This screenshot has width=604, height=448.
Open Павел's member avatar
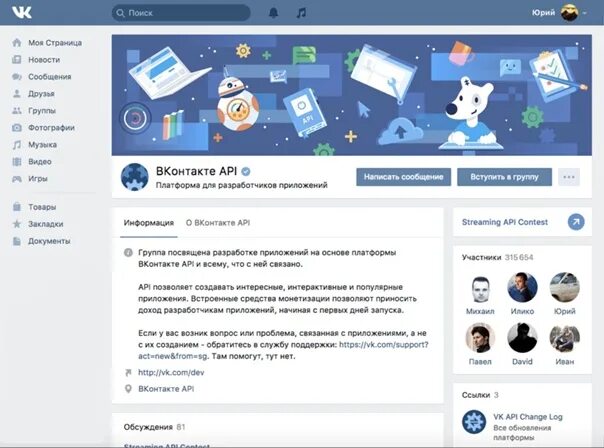point(480,338)
